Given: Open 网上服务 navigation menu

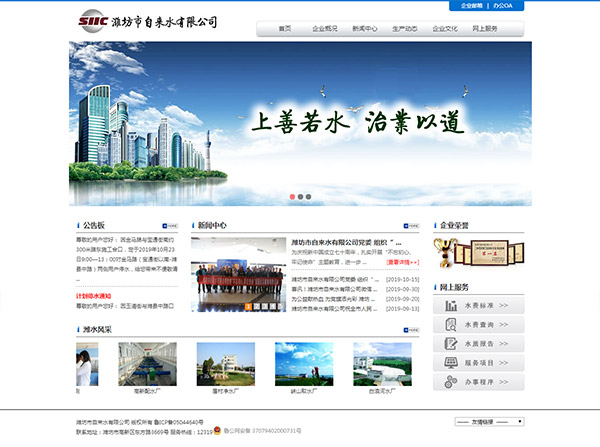Looking at the screenshot, I should click(x=484, y=29).
